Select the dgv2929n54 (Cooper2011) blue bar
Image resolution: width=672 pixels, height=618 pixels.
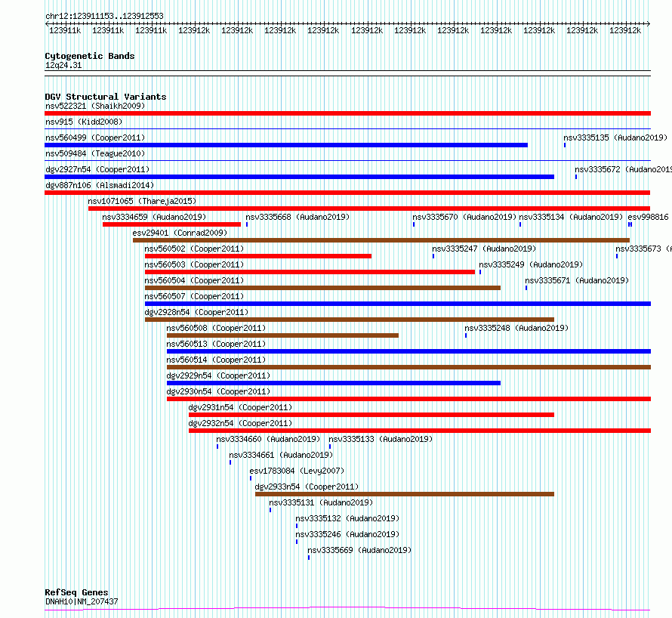[x=334, y=383]
